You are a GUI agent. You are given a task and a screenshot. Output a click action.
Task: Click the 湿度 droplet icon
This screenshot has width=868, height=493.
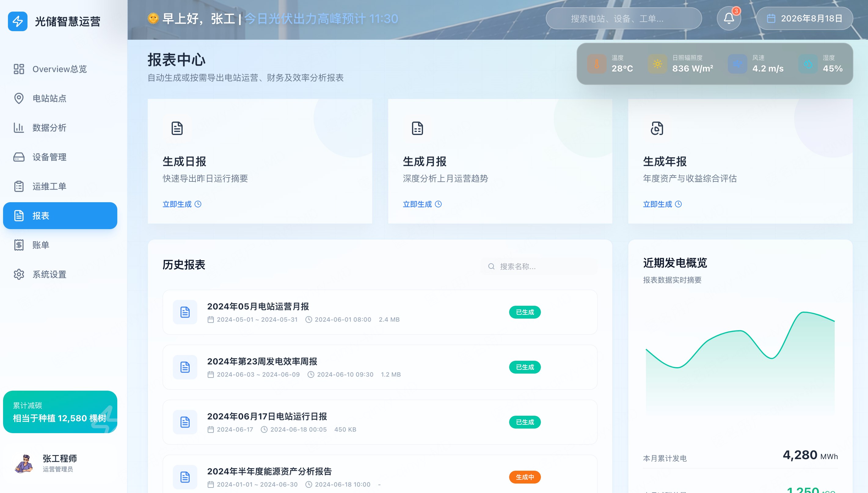pyautogui.click(x=808, y=64)
